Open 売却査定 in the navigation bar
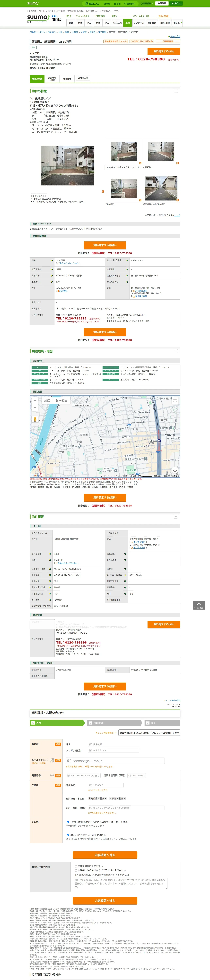The height and width of the screenshot is (980, 210). coord(152,23)
